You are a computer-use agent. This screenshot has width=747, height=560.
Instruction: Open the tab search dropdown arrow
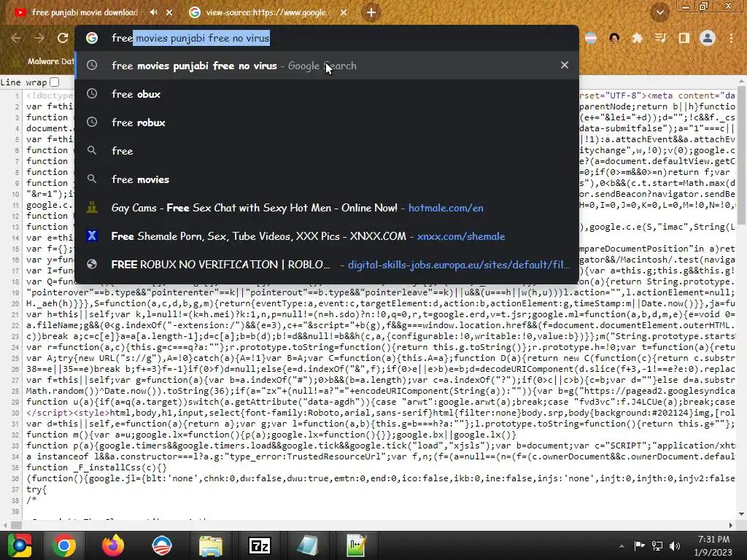[659, 12]
